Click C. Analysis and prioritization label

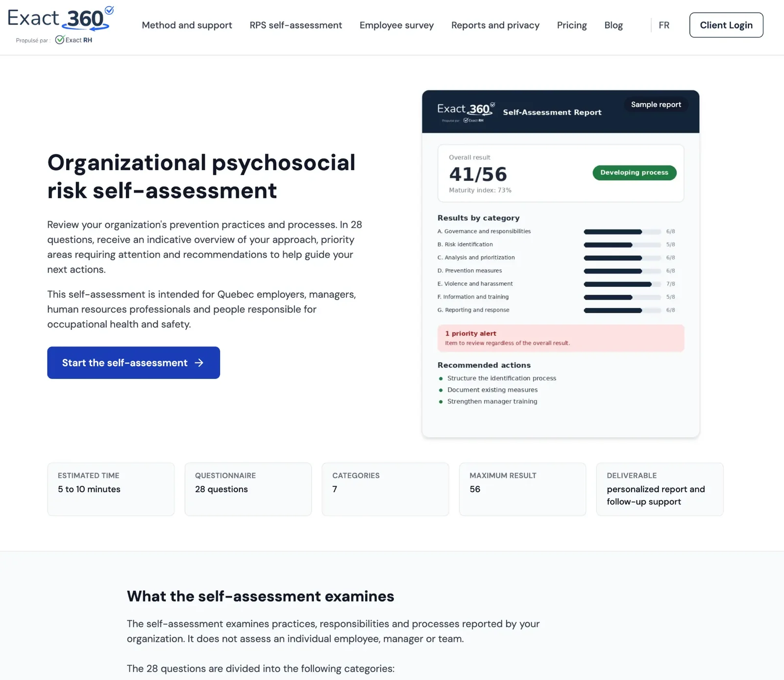coord(476,257)
